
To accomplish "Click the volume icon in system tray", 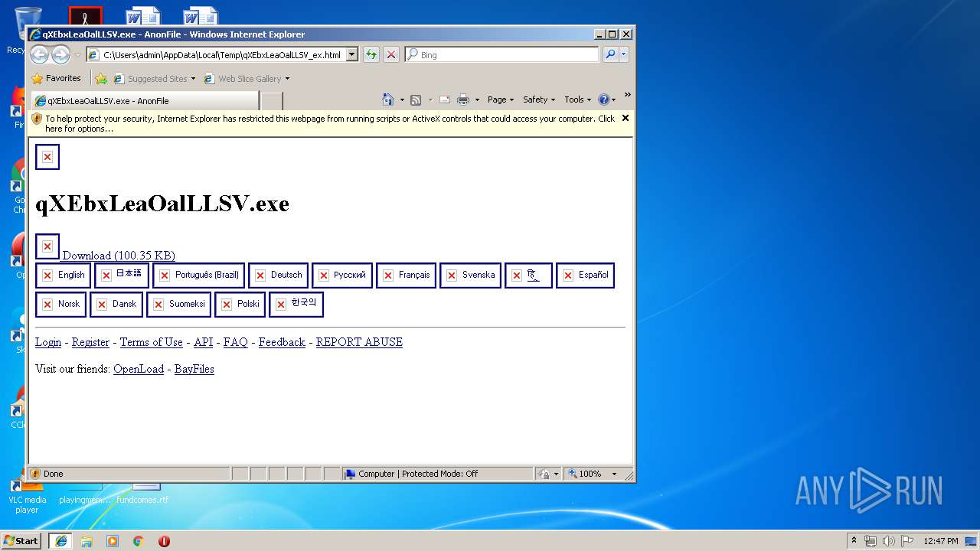I will [888, 541].
